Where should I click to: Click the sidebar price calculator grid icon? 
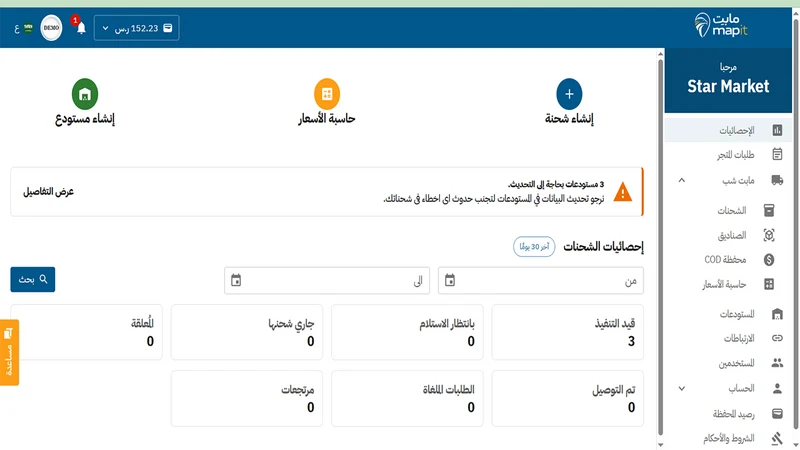pyautogui.click(x=769, y=284)
